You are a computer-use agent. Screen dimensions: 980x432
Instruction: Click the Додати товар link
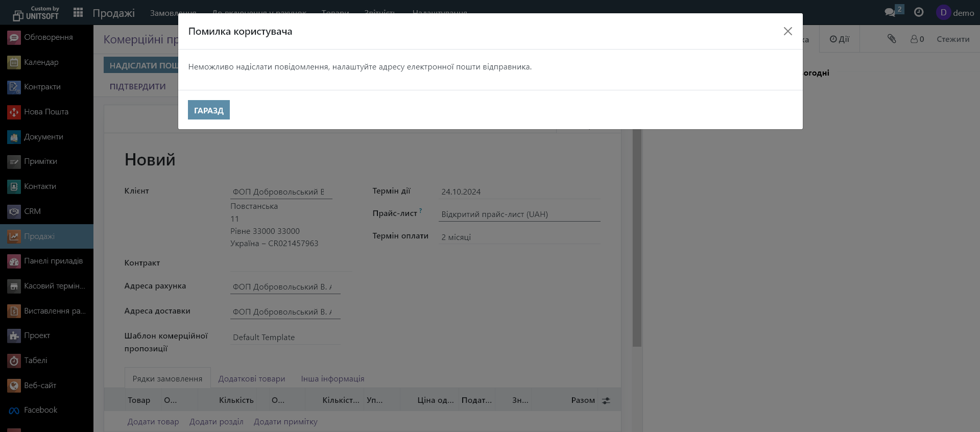(153, 422)
